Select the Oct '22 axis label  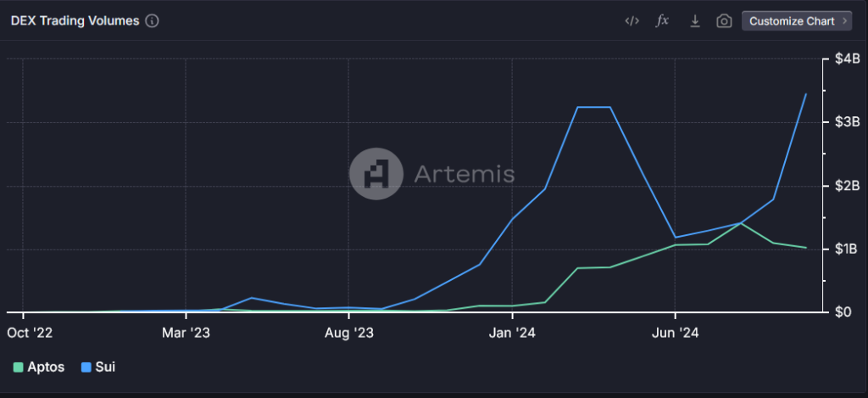pyautogui.click(x=30, y=334)
